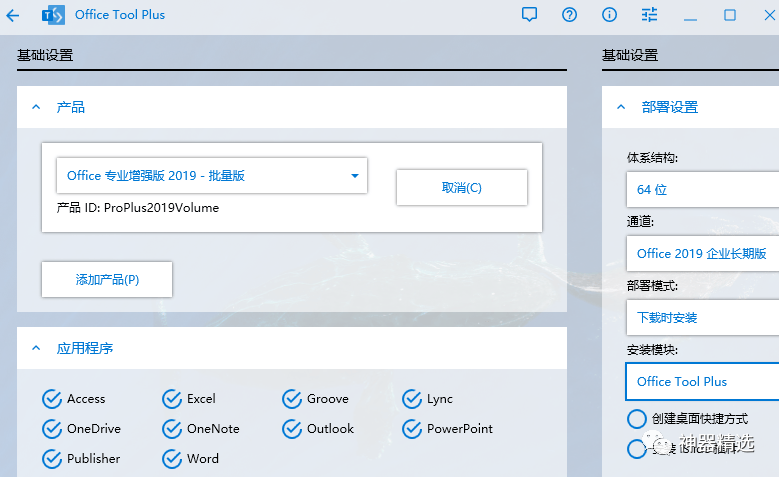Viewport: 779px width, 477px height.
Task: Open the feedback chat bubble icon
Action: (x=529, y=14)
